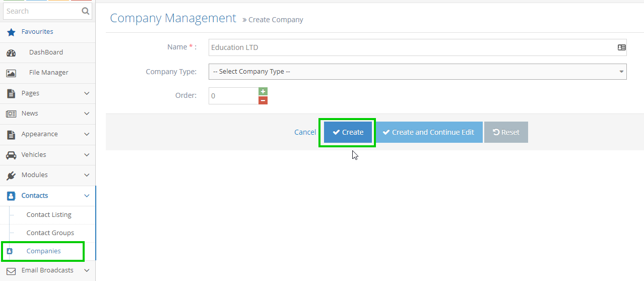Go to DashBoard menu item

pyautogui.click(x=46, y=52)
